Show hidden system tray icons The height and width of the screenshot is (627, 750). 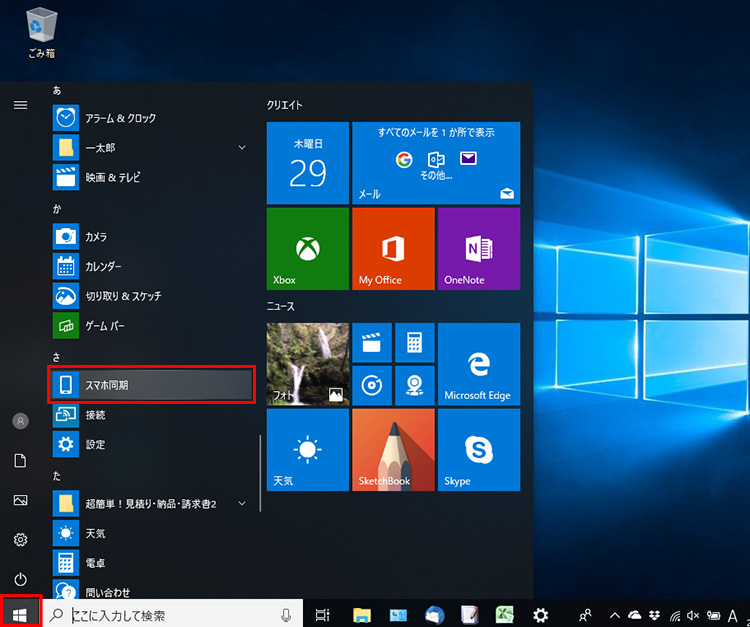click(614, 615)
